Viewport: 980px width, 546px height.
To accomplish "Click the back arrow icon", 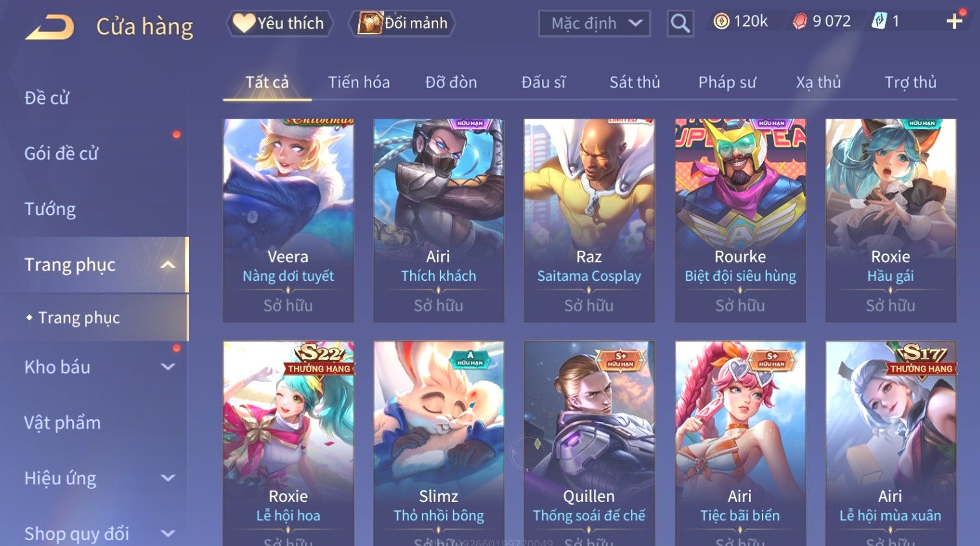I will tap(50, 27).
